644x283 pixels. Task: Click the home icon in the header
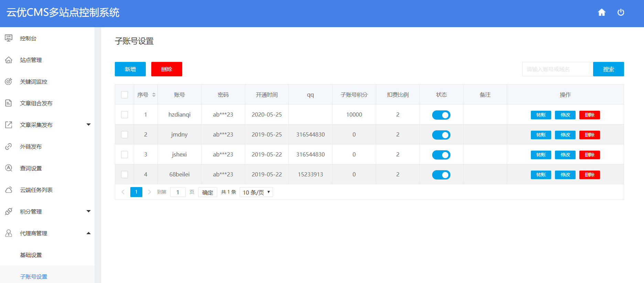pyautogui.click(x=601, y=12)
